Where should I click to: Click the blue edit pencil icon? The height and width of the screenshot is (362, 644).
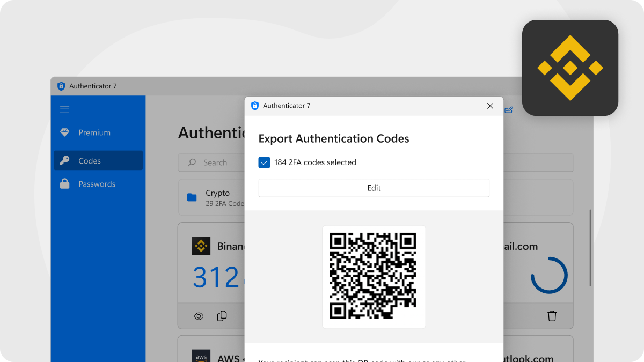(508, 109)
